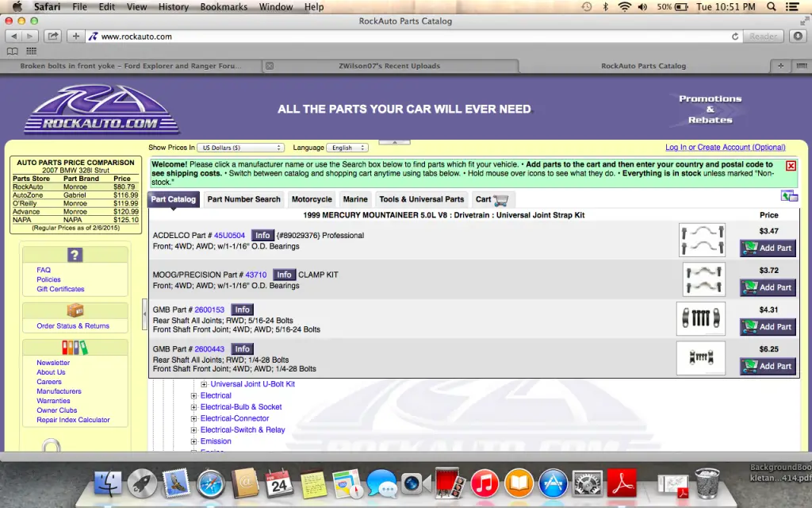Image resolution: width=812 pixels, height=508 pixels.
Task: Show Info for ACDelco part 45U0504
Action: (x=262, y=235)
